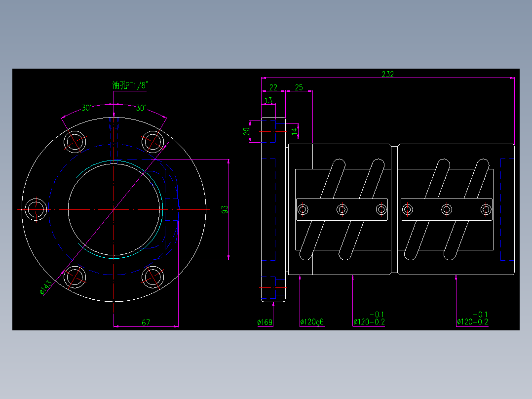Select the left ø120-0.2 tolerance label
The width and height of the screenshot is (532, 399).
369,319
